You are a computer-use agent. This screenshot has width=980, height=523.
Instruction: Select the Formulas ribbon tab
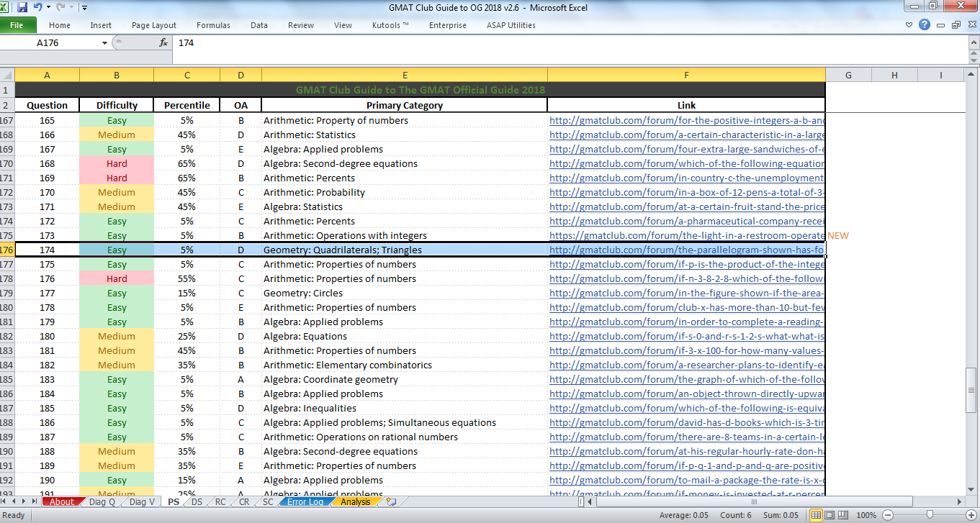pos(213,25)
